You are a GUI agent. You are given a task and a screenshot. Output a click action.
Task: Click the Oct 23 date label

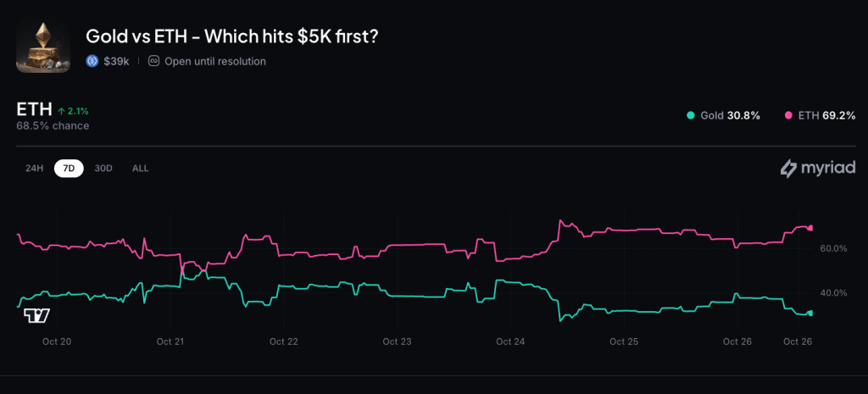397,341
